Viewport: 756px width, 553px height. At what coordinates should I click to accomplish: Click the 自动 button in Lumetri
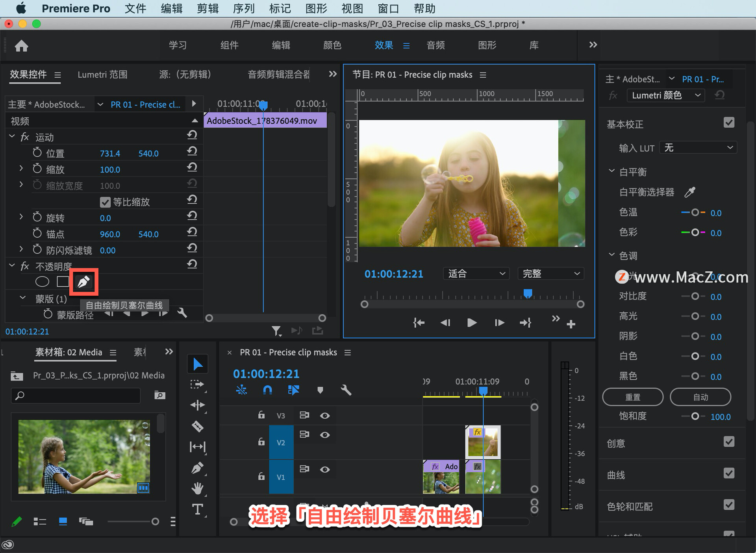pos(700,397)
